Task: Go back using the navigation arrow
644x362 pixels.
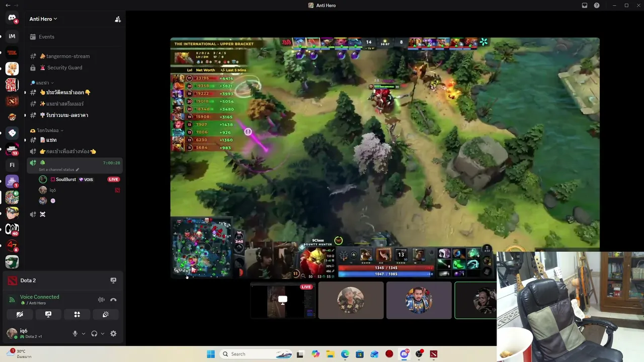Action: [x=8, y=5]
